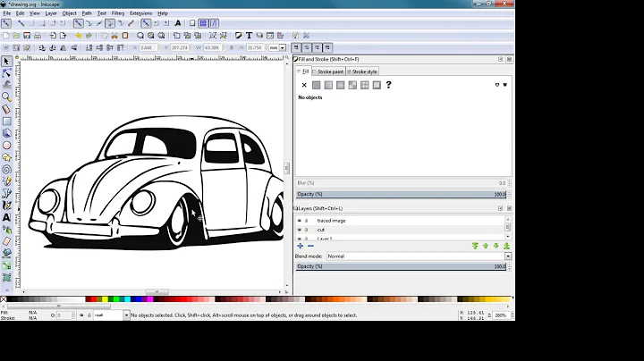Screen dimensions: 644x361
Task: Switch to the Stroke style tab
Action: tap(362, 71)
